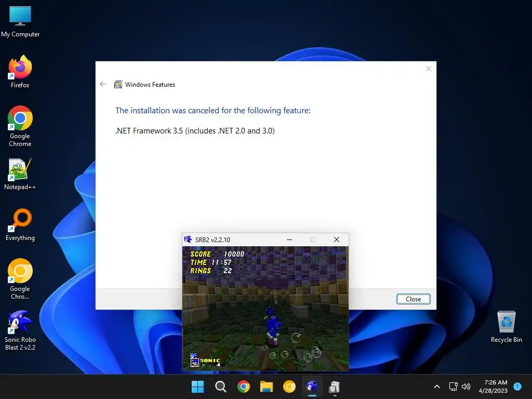This screenshot has width=532, height=399.
Task: Launch Sonic Robo Blast 2 v2.2 shortcut
Action: tap(20, 330)
